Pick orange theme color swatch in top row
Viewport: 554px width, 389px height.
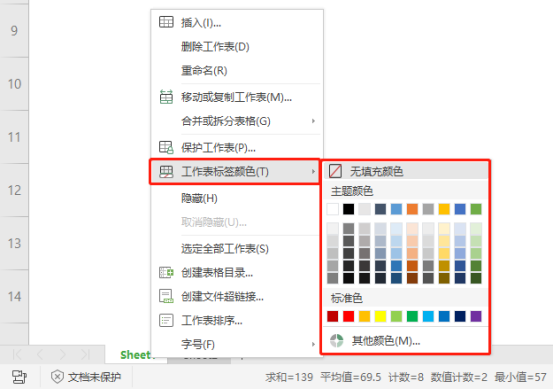(x=412, y=209)
